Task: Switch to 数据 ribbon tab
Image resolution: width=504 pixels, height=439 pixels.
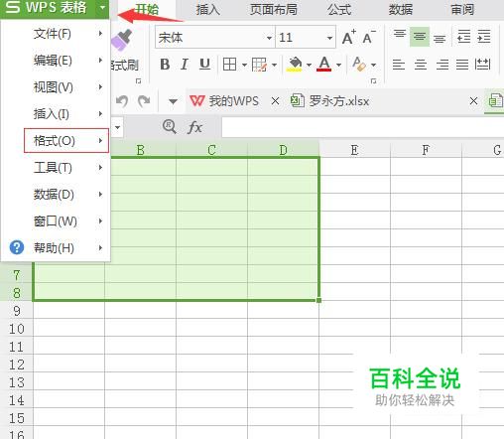Action: pyautogui.click(x=401, y=9)
